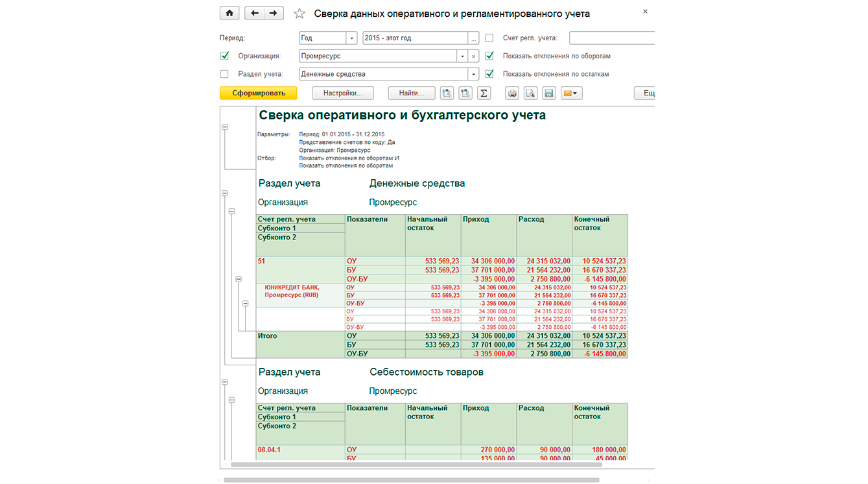Print the report with printer icon
The height and width of the screenshot is (484, 868).
pyautogui.click(x=512, y=93)
